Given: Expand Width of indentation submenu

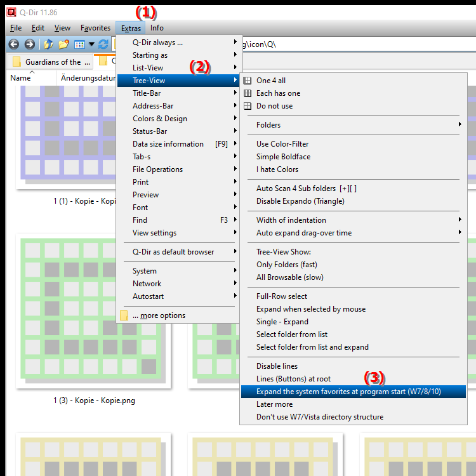Looking at the screenshot, I should pos(354,220).
